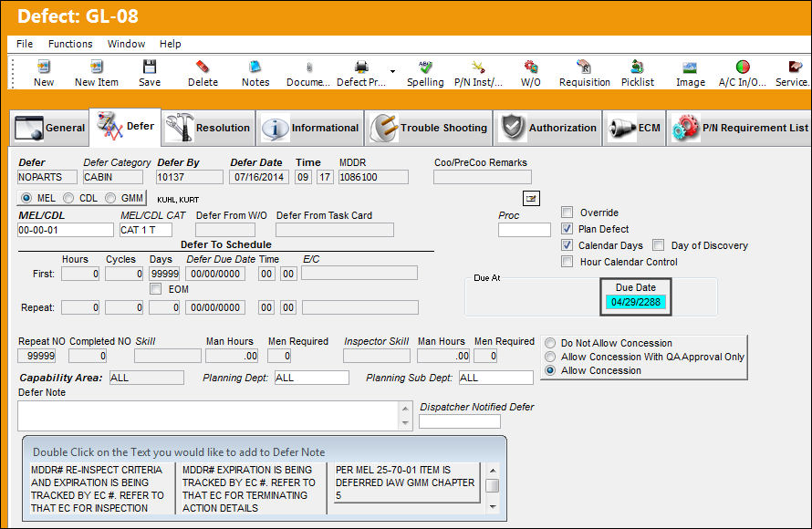812x529 pixels.
Task: Check the EOM checkbox
Action: click(155, 289)
